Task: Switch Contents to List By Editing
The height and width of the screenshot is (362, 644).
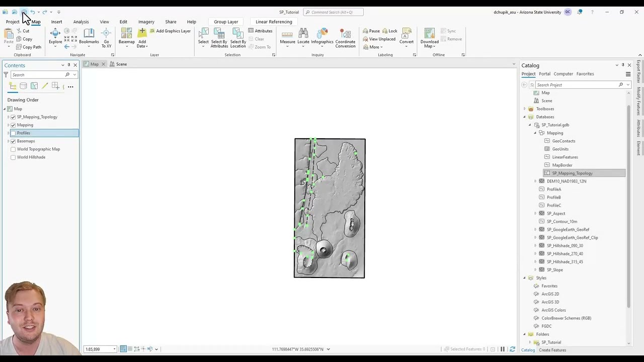Action: click(x=45, y=86)
